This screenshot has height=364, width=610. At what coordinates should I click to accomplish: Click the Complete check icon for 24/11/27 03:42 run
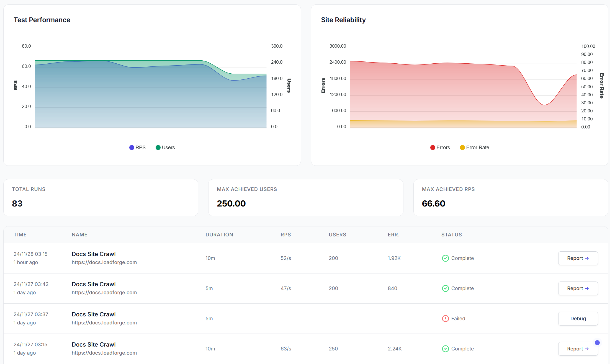(445, 288)
